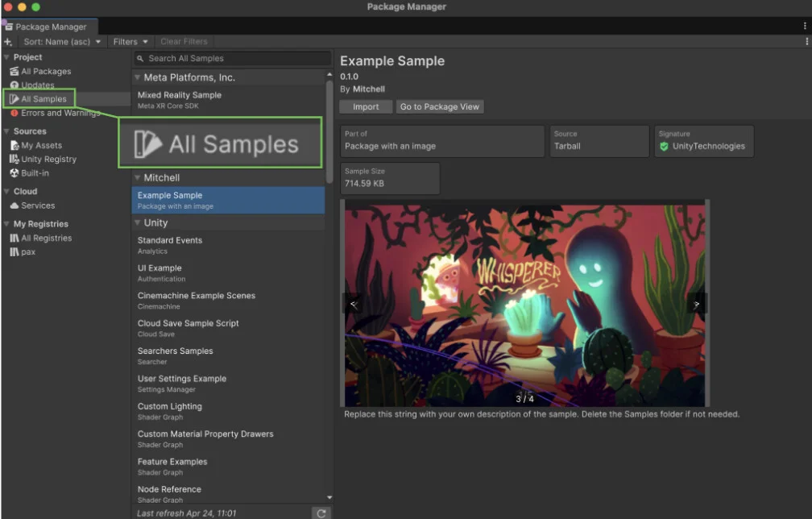Select Unity Registry source

click(x=48, y=159)
